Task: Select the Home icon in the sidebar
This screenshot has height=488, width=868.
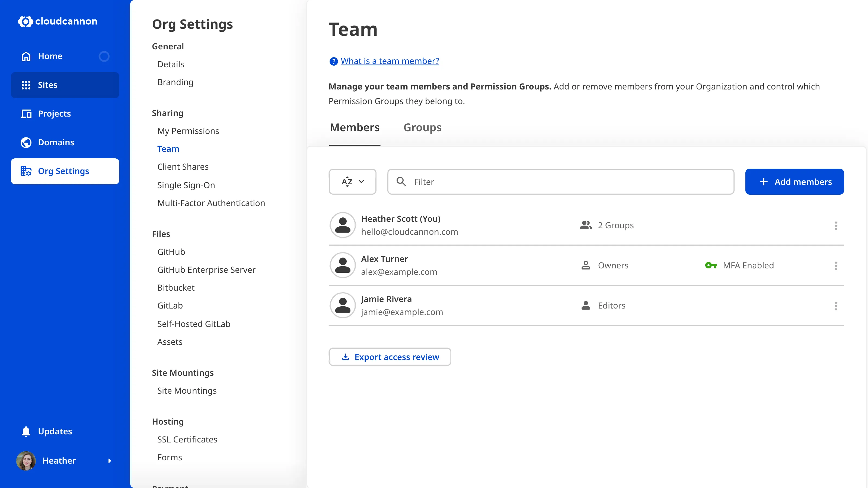Action: [x=26, y=56]
